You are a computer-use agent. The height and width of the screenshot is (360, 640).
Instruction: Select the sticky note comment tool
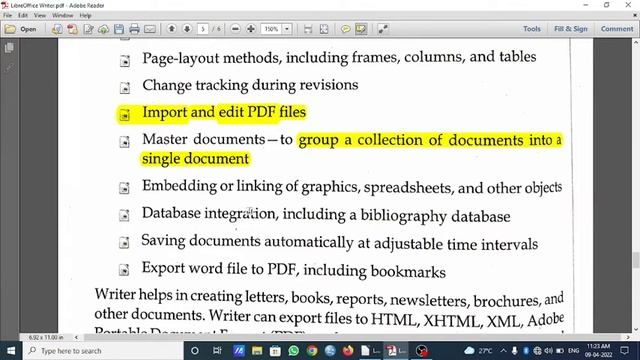pyautogui.click(x=345, y=29)
